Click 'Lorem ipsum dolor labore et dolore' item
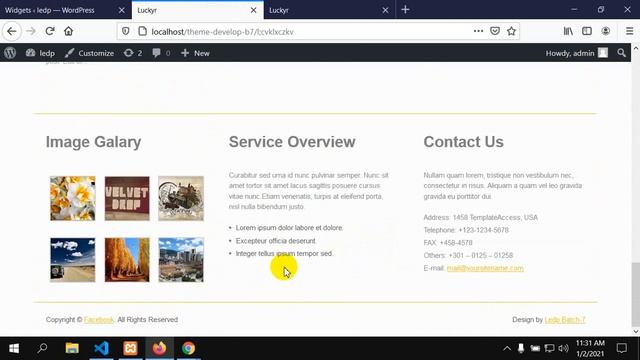This screenshot has height=360, width=640. 289,228
